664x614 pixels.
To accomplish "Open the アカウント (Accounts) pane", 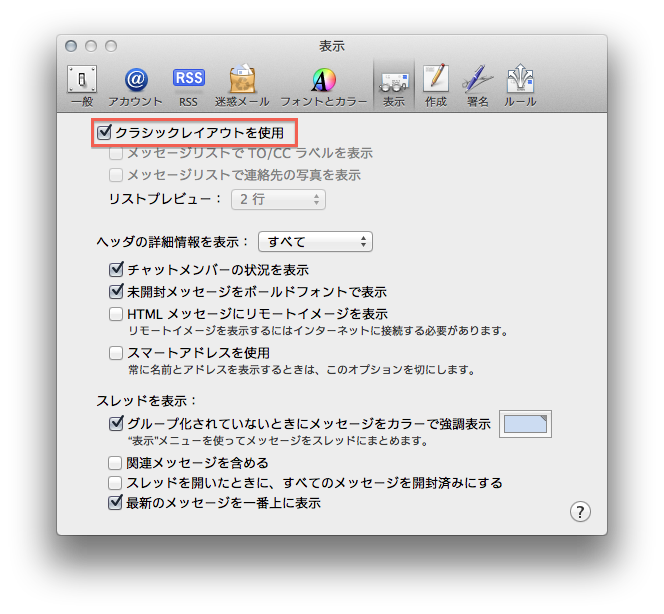I will tap(136, 86).
